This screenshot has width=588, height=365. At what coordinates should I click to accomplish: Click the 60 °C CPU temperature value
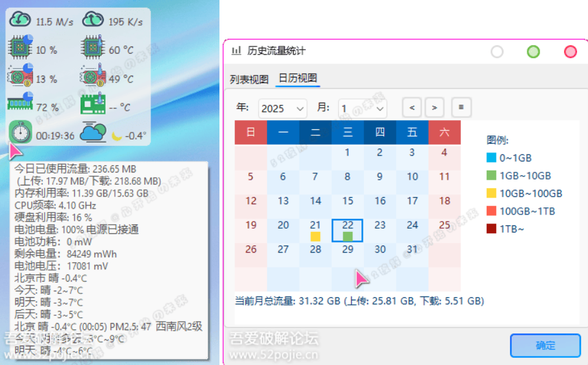pyautogui.click(x=121, y=50)
